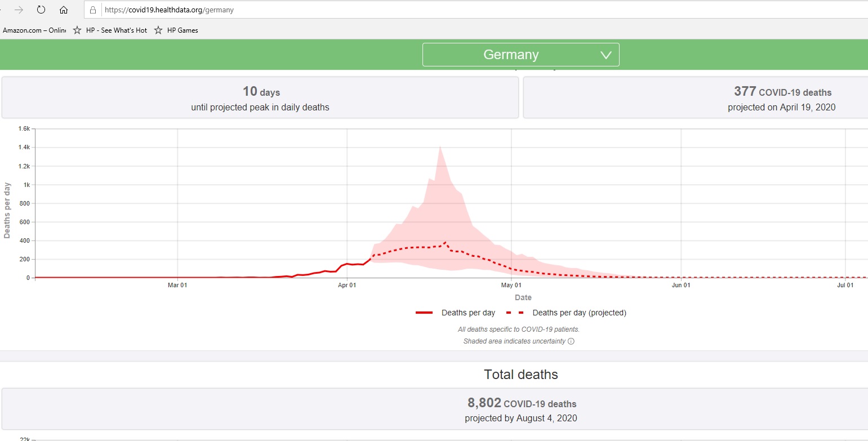Click the '10 days' peak projection card
Screen dimensions: 868x441
click(260, 97)
